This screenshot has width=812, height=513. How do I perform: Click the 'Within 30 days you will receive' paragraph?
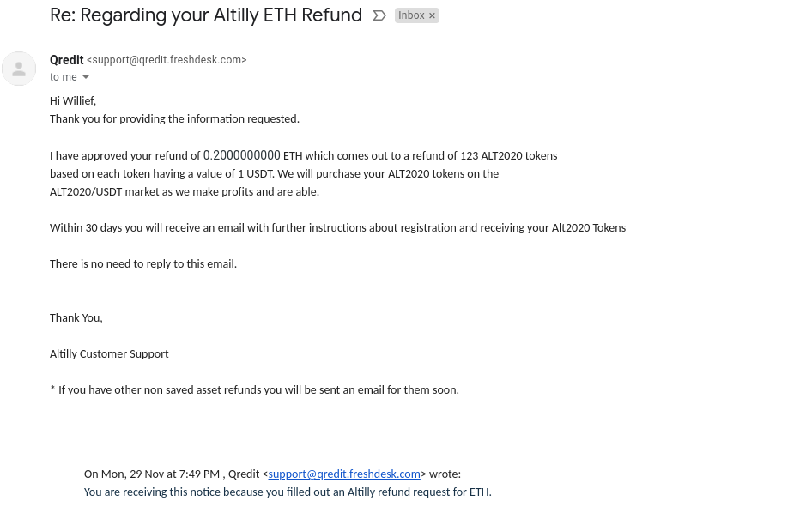(337, 227)
